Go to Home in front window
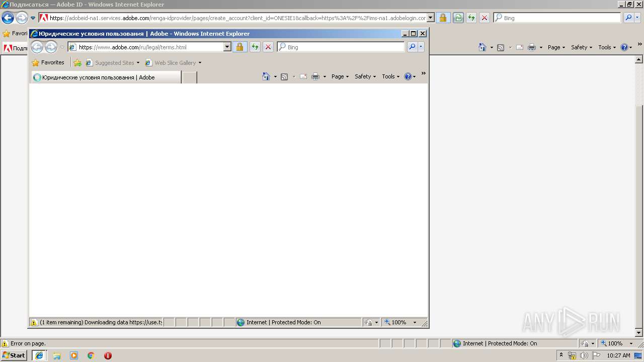This screenshot has width=644, height=362. [x=266, y=76]
